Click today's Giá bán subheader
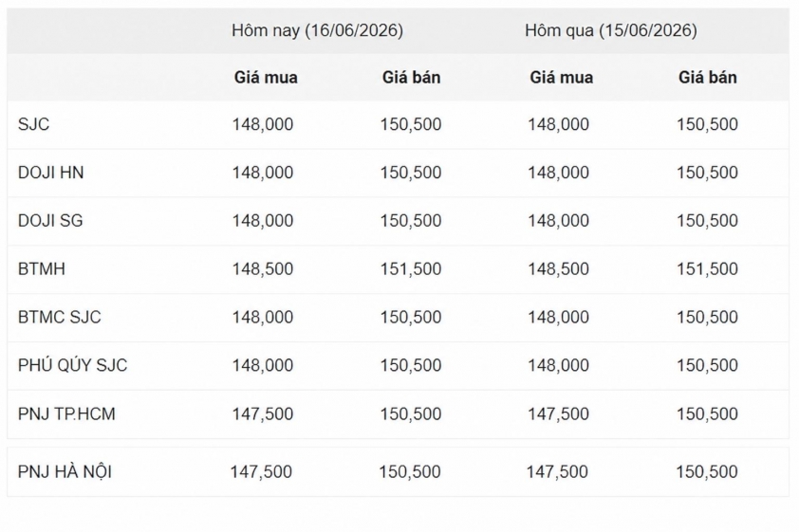The width and height of the screenshot is (799, 532). tap(411, 78)
